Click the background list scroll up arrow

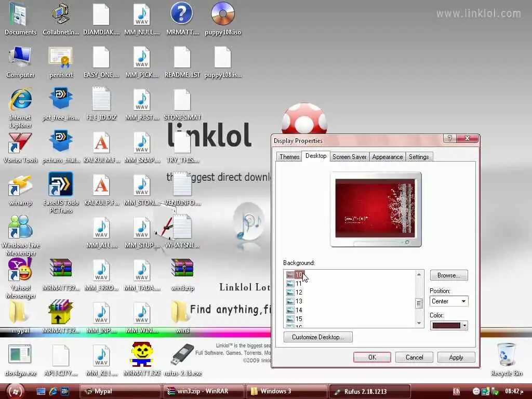click(x=419, y=274)
